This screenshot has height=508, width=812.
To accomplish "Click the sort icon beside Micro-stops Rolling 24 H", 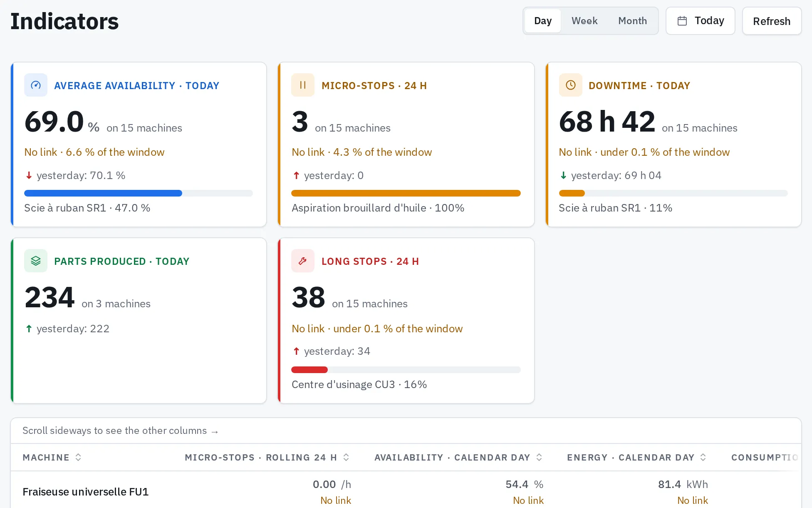I will pos(346,457).
